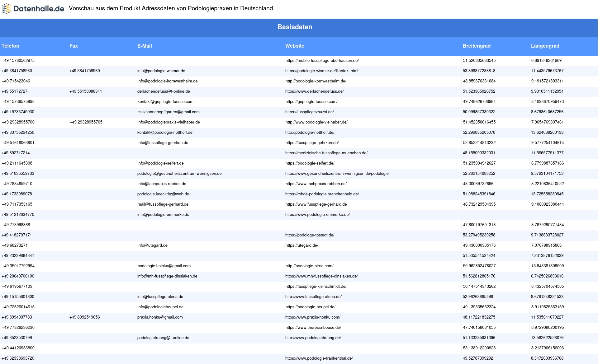598x364 pixels.
Task: Open medizinische-fusspflege-muenchen.de website link
Action: (326, 153)
